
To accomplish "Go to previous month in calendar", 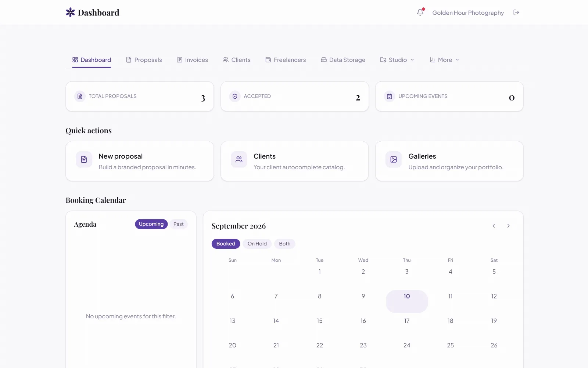I will (494, 226).
